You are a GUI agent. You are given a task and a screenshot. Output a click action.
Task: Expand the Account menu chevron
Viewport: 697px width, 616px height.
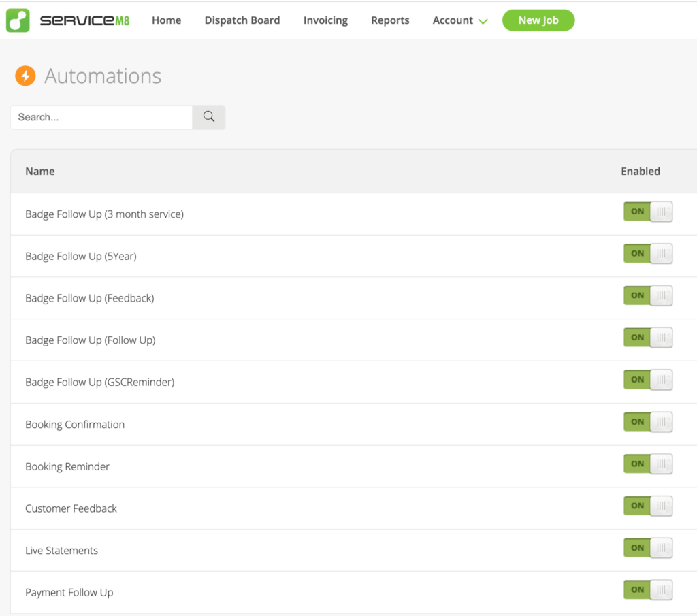point(484,21)
